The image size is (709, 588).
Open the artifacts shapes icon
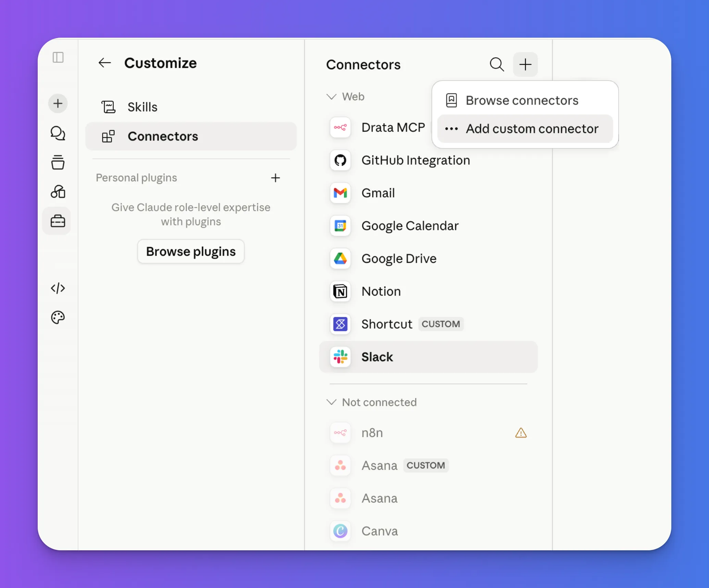[58, 192]
